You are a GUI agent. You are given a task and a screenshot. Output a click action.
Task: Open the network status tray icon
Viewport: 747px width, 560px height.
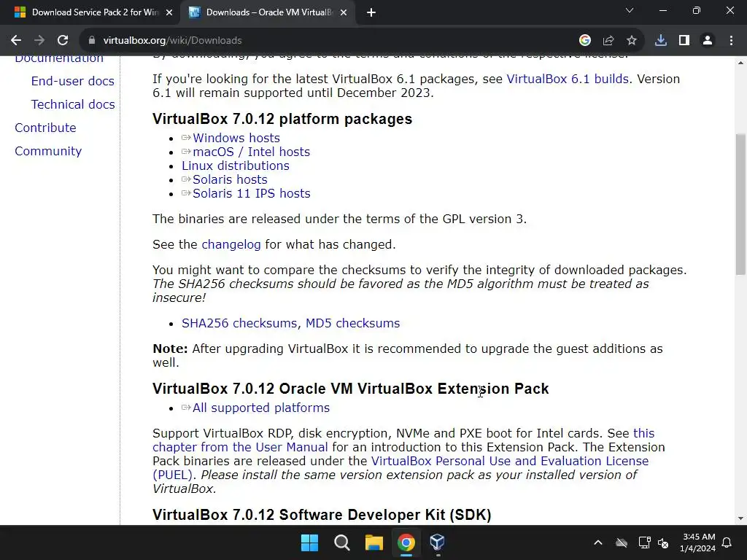click(x=644, y=542)
